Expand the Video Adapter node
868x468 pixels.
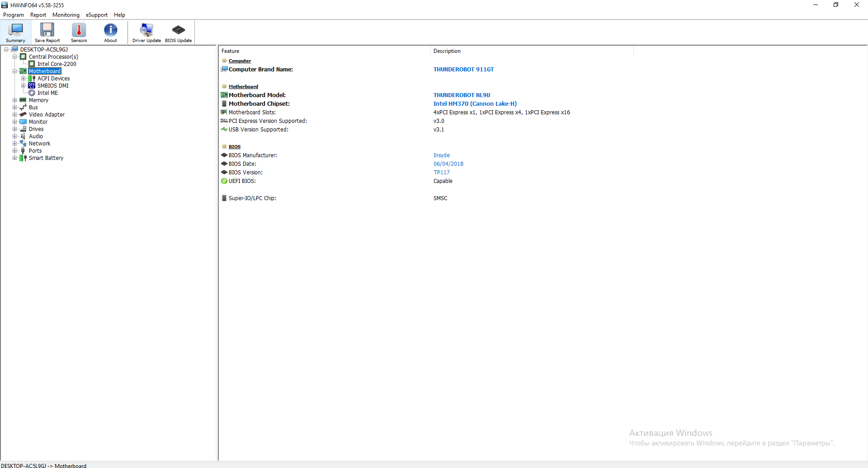[x=15, y=115]
